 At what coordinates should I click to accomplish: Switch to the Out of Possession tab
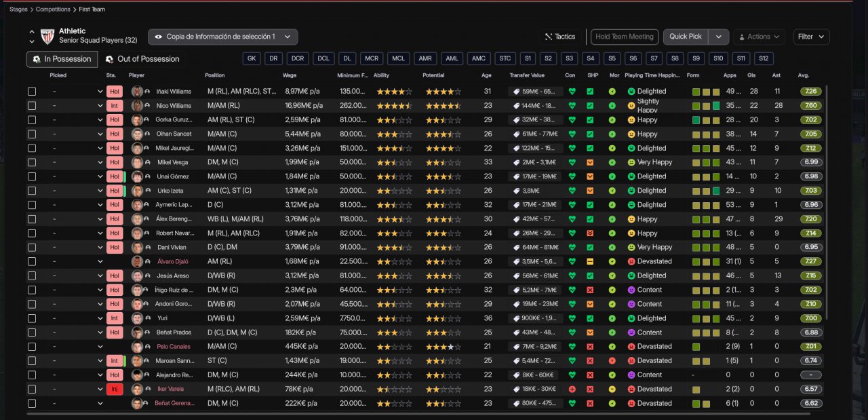tap(142, 59)
